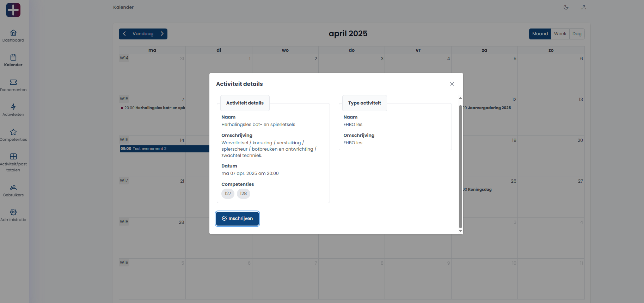This screenshot has width=644, height=303.
Task: Switch calendar to Week view
Action: coord(560,34)
